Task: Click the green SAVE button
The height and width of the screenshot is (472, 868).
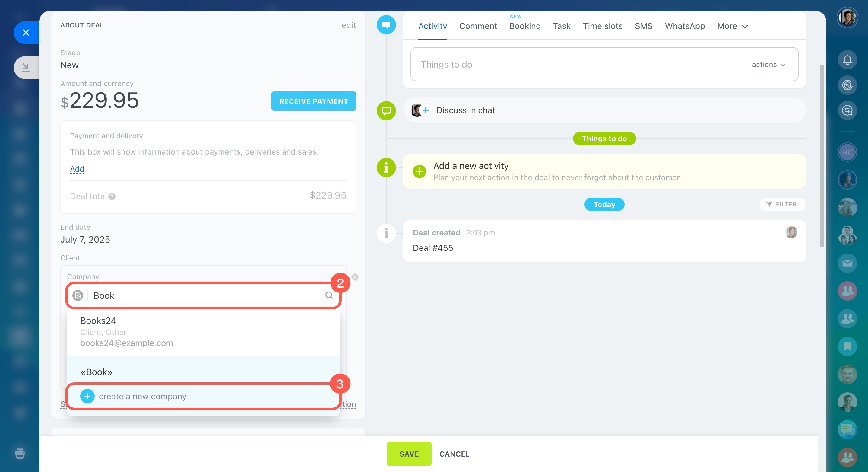Action: click(x=409, y=454)
